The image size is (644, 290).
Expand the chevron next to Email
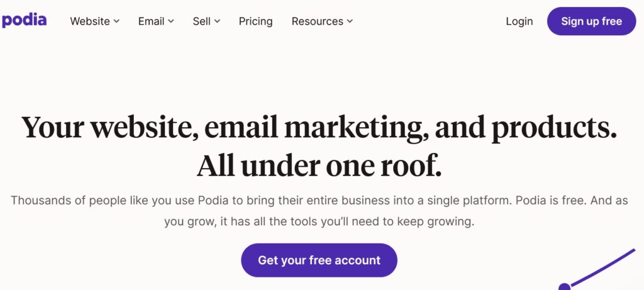tap(171, 21)
